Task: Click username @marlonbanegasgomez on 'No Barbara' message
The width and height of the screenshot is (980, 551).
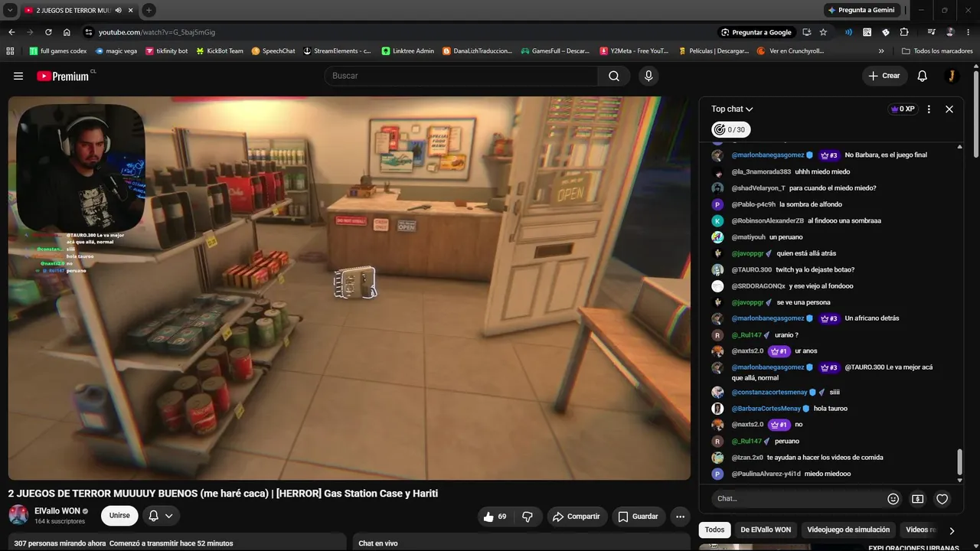Action: click(x=768, y=155)
